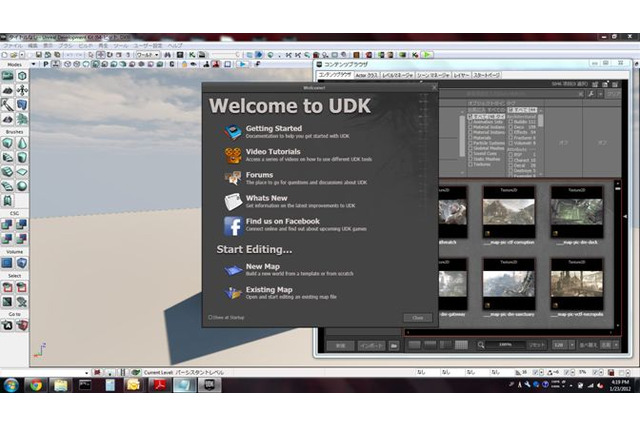The height and width of the screenshot is (426, 640).
Task: Open the coordinate system dropdown in toolbar
Action: click(x=156, y=55)
